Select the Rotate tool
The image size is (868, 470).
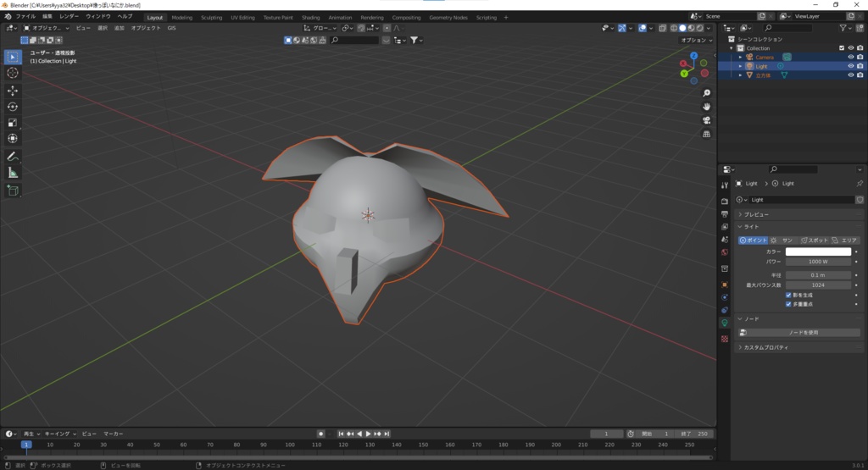click(x=13, y=107)
